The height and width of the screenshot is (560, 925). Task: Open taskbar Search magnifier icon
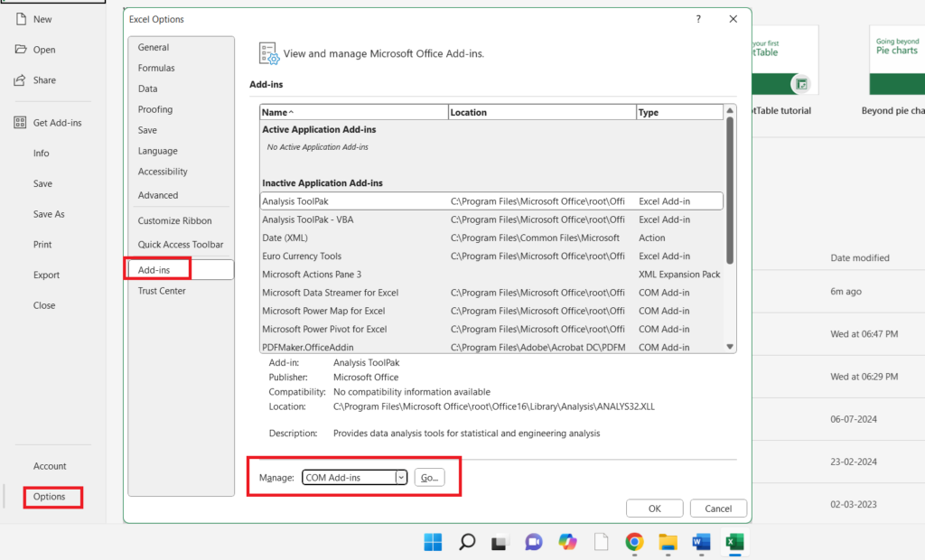[x=467, y=542]
